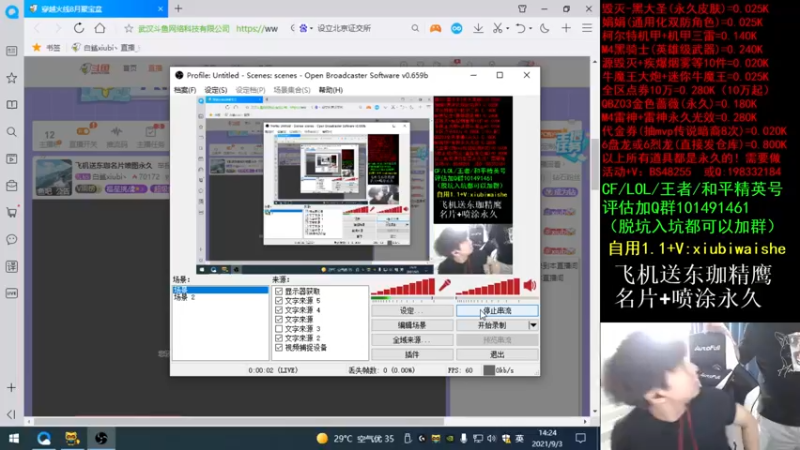
Task: Open the browser hamburger menu
Action: [587, 29]
